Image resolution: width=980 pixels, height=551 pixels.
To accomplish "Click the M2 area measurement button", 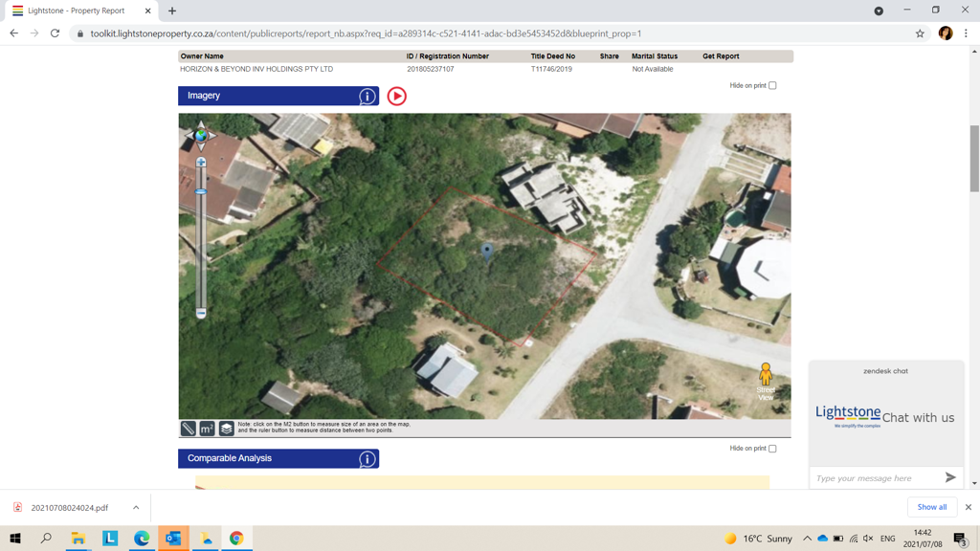I will click(207, 429).
